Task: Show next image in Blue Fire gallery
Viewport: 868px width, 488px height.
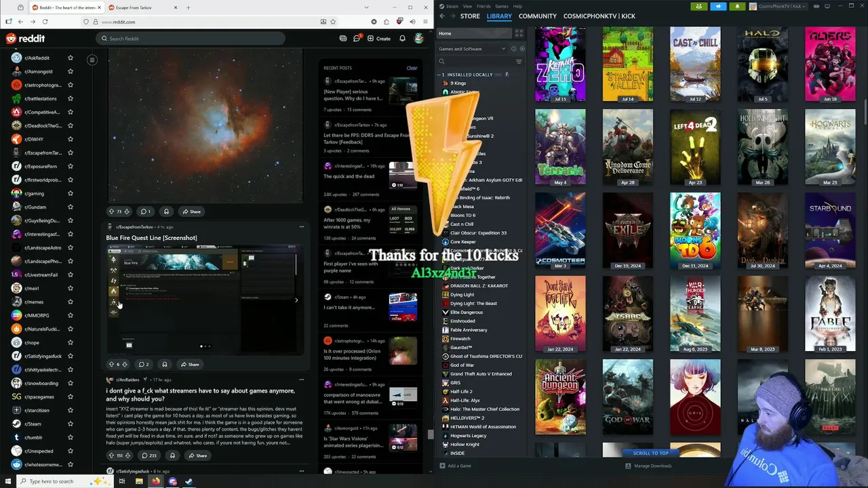Action: click(296, 300)
